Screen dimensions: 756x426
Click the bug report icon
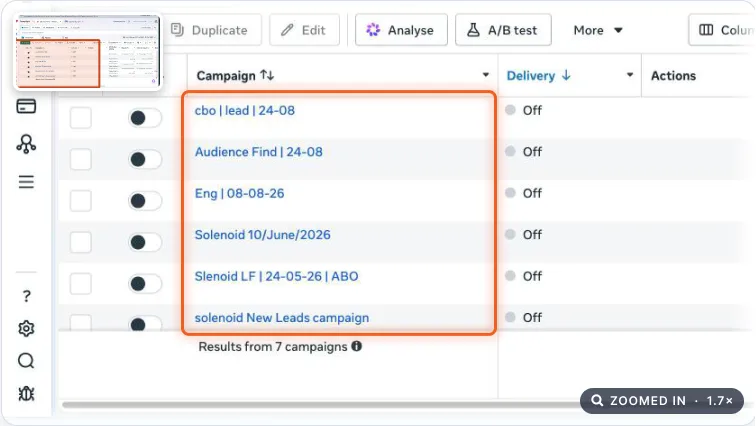tap(26, 394)
